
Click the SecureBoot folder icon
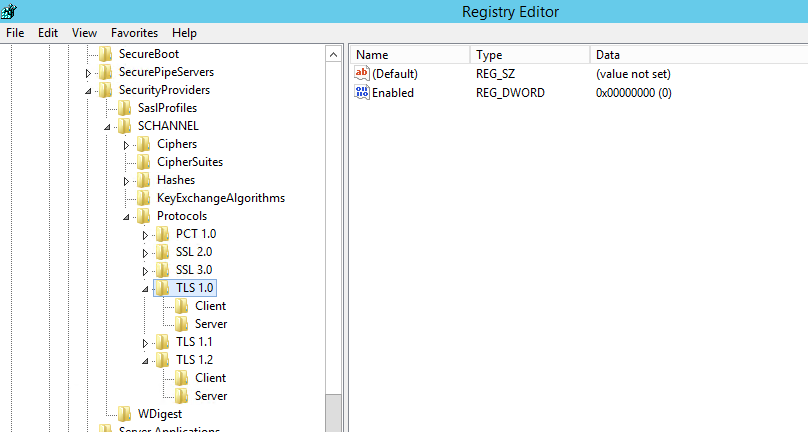tap(106, 54)
